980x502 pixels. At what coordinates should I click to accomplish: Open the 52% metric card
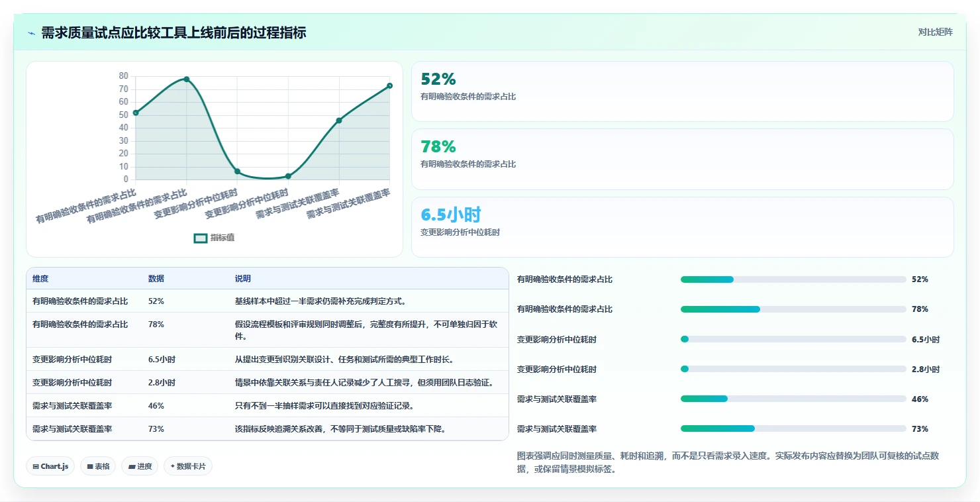coord(683,91)
